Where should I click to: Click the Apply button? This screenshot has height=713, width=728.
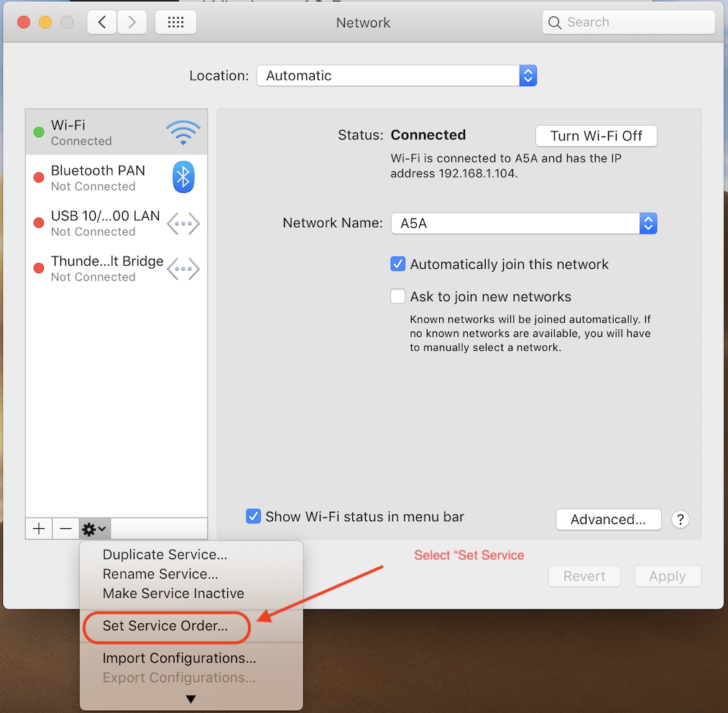[x=667, y=576]
